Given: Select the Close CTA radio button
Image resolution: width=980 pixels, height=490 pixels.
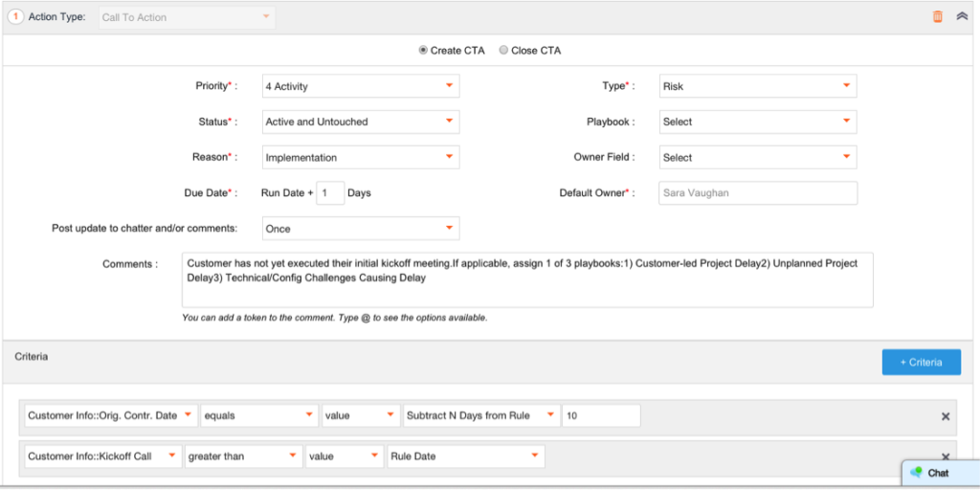Looking at the screenshot, I should point(503,51).
